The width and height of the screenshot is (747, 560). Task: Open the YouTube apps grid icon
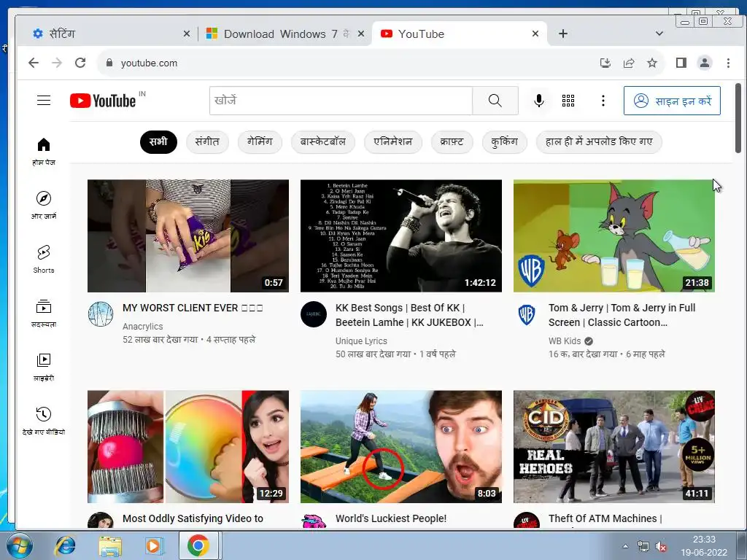[x=568, y=101]
